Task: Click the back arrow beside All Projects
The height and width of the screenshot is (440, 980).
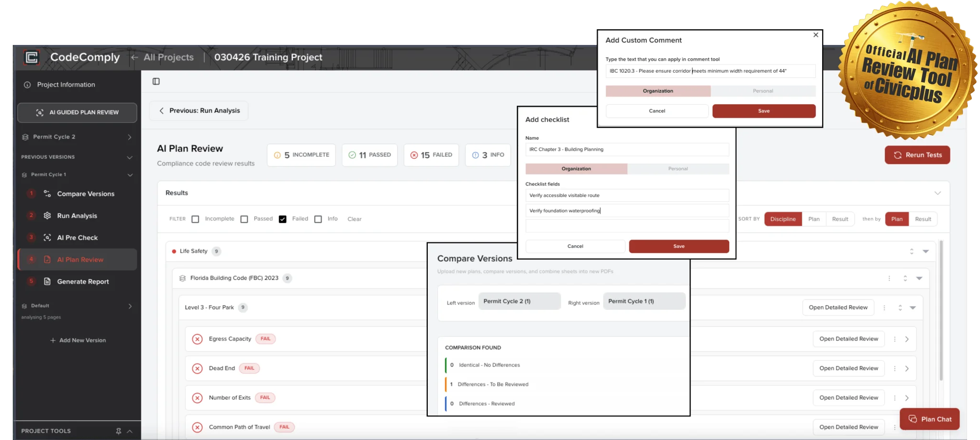Action: click(x=134, y=57)
